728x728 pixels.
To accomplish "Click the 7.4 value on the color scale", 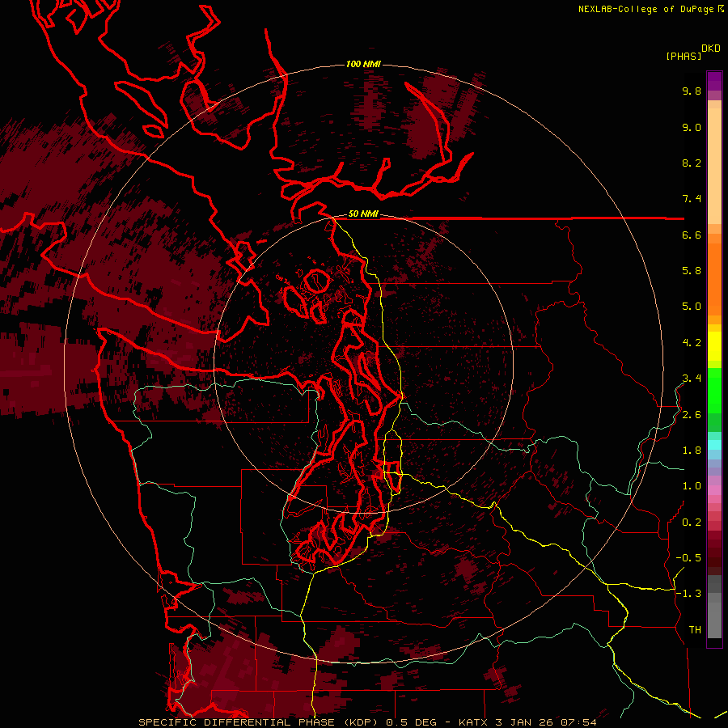I will (x=692, y=199).
